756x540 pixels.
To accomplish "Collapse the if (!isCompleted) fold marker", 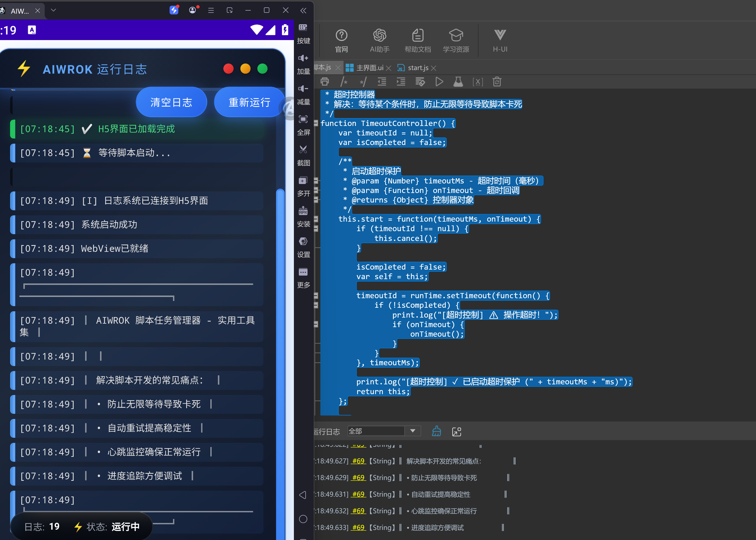I will (x=316, y=305).
